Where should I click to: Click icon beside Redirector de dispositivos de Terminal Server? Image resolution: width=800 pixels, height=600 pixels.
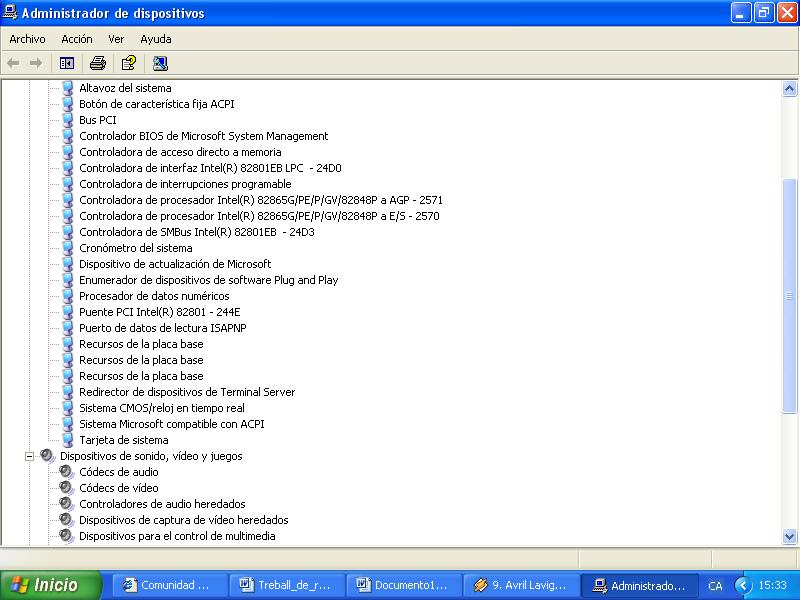tap(67, 392)
